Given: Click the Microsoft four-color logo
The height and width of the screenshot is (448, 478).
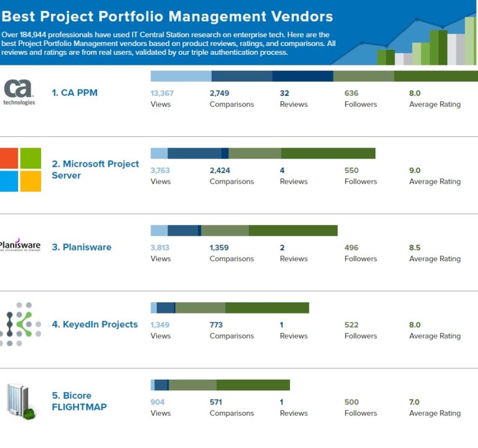Looking at the screenshot, I should 21,169.
